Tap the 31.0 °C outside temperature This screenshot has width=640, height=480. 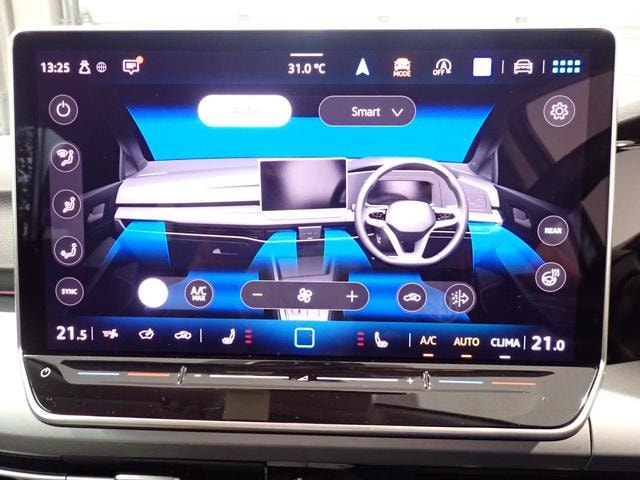pyautogui.click(x=307, y=68)
